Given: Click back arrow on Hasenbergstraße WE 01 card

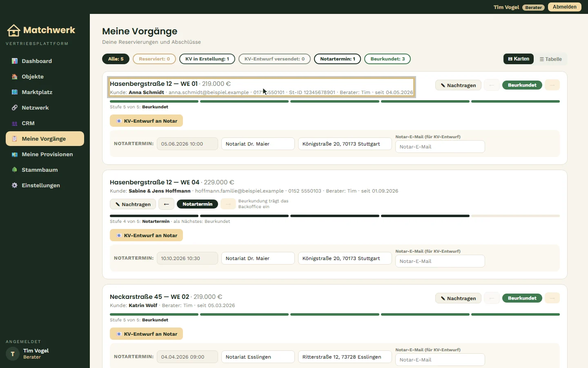Looking at the screenshot, I should point(492,85).
